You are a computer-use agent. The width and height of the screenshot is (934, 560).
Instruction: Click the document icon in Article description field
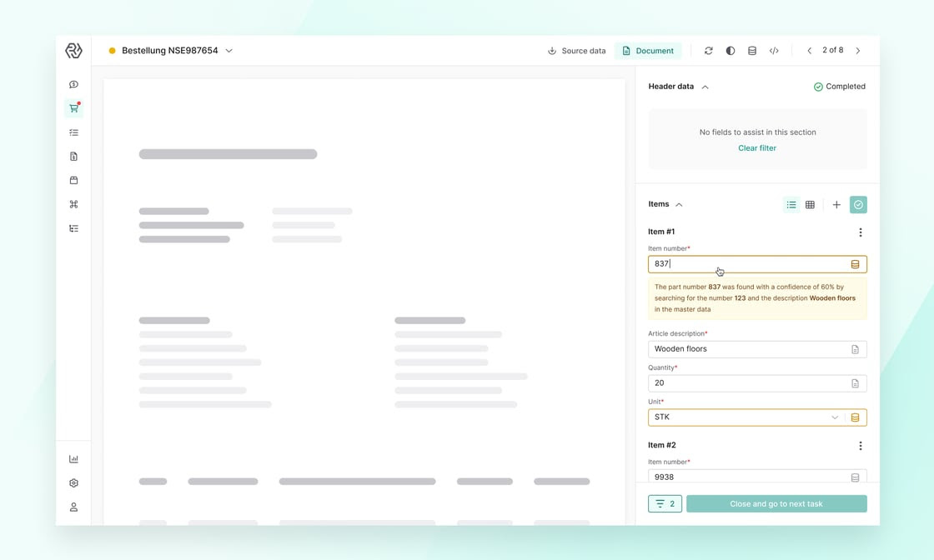pyautogui.click(x=855, y=349)
